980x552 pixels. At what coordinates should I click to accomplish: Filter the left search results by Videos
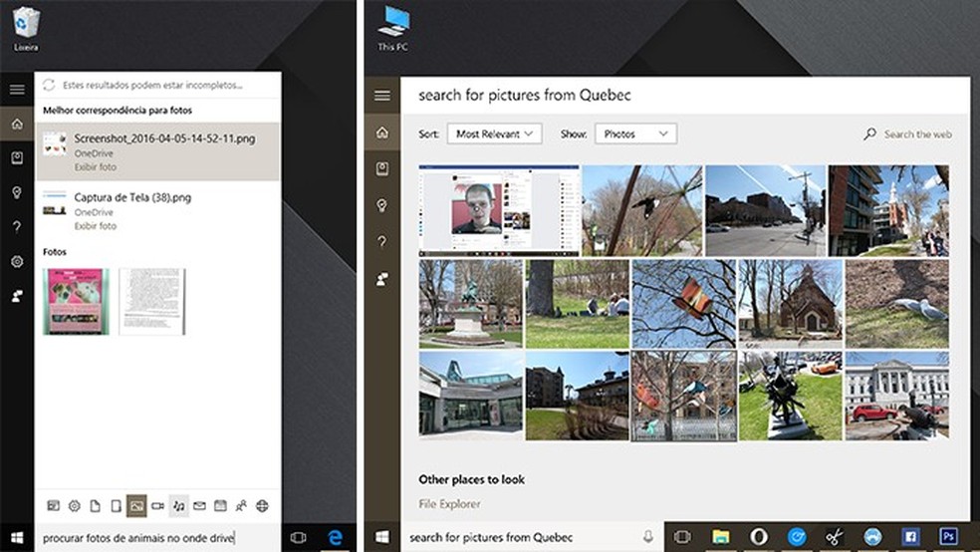tap(157, 506)
